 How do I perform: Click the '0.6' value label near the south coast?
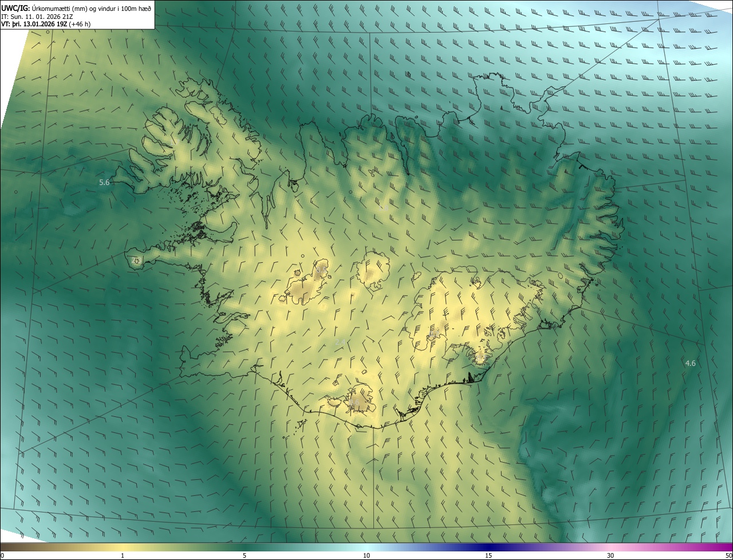pyautogui.click(x=354, y=403)
